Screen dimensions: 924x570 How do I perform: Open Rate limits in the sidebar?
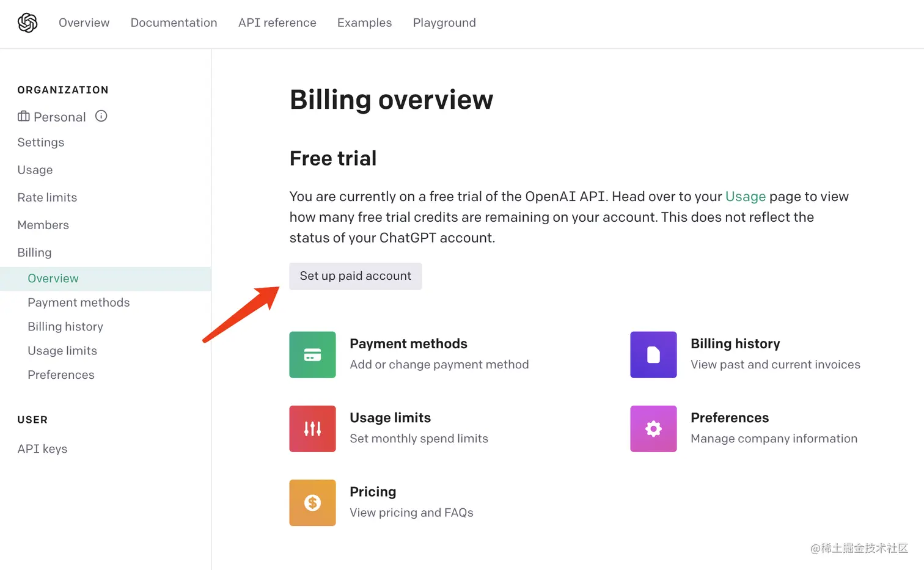tap(47, 197)
